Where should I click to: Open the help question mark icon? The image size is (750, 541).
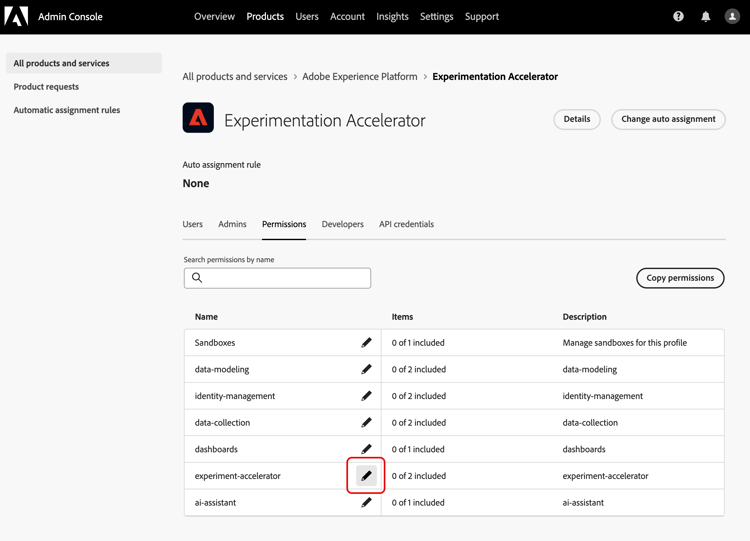point(678,16)
